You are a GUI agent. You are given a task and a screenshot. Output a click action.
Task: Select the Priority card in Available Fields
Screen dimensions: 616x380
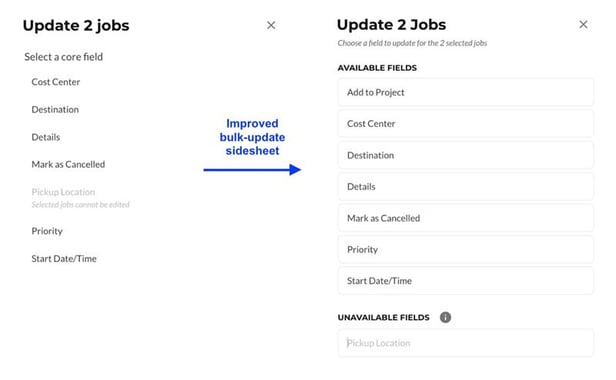click(x=466, y=250)
